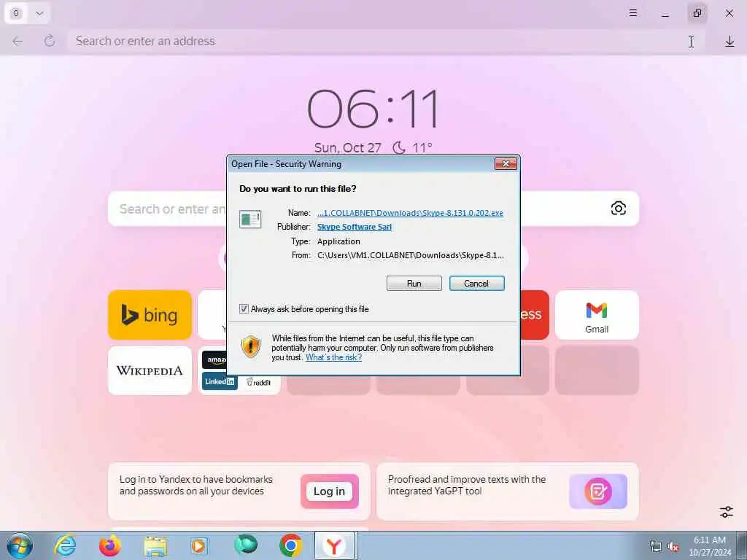Open image search camera icon
Viewport: 747px width, 560px height.
coord(618,209)
